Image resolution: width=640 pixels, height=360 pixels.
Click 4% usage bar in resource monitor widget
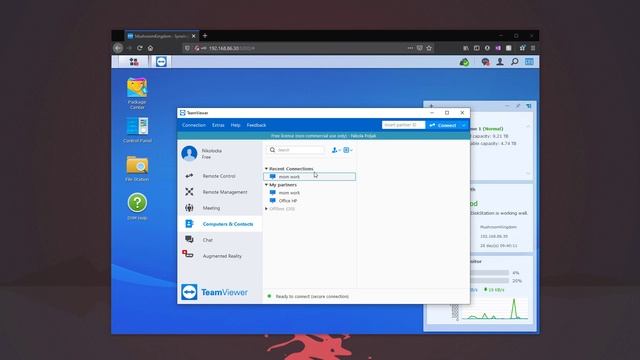(489, 273)
